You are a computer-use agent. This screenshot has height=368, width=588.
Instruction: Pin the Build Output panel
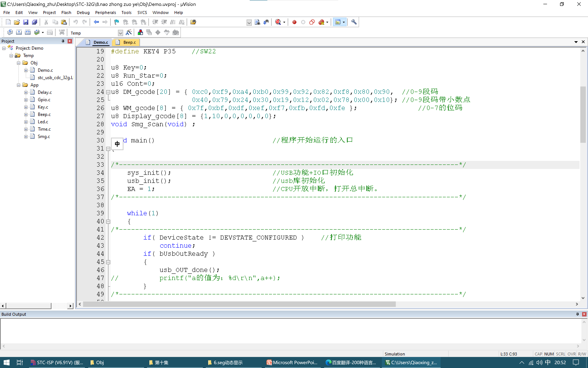578,314
